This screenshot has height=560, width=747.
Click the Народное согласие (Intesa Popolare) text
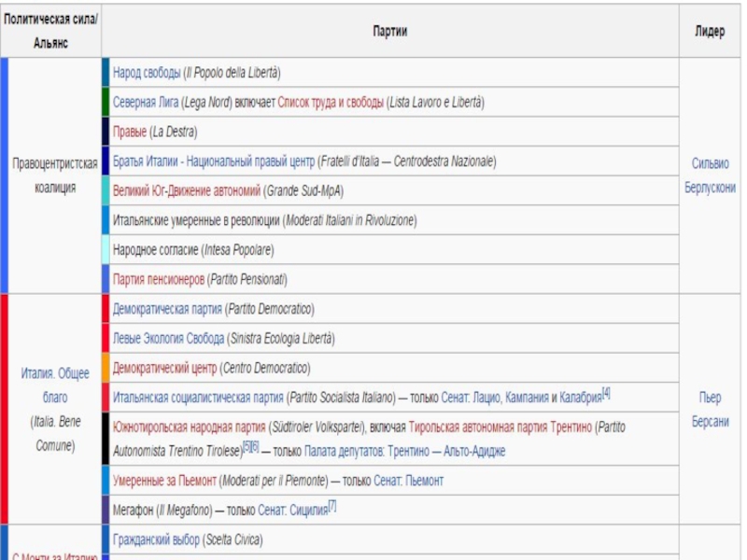pyautogui.click(x=193, y=250)
